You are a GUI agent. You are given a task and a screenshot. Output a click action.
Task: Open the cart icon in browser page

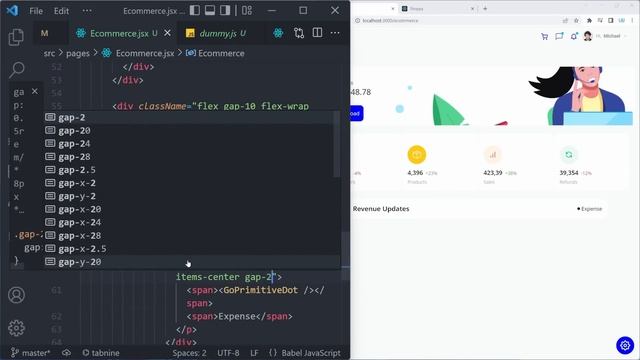pyautogui.click(x=544, y=37)
